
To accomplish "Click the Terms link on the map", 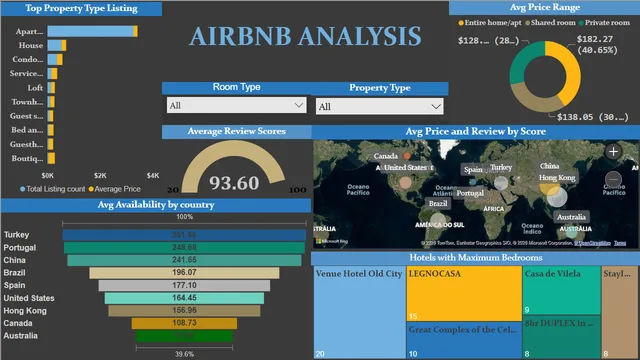I will tap(620, 243).
